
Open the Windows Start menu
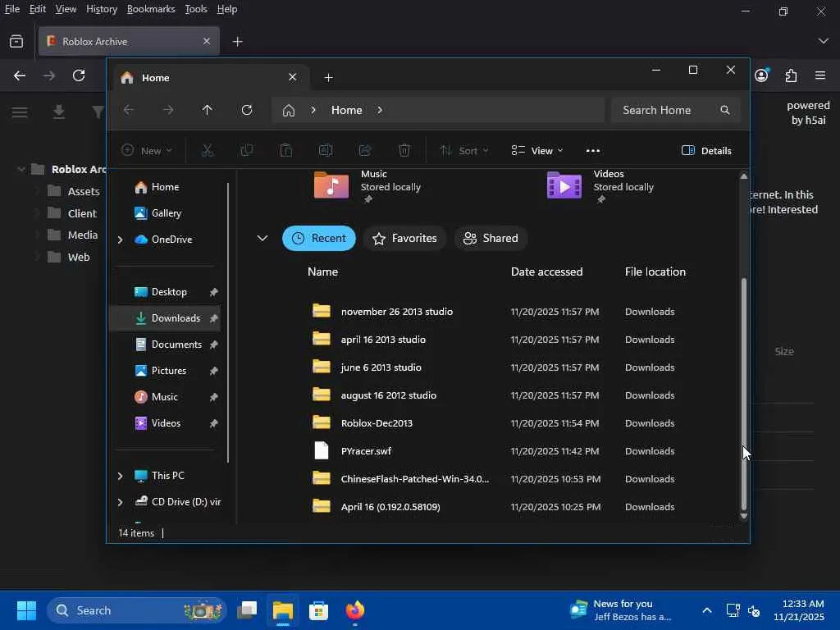[26, 610]
